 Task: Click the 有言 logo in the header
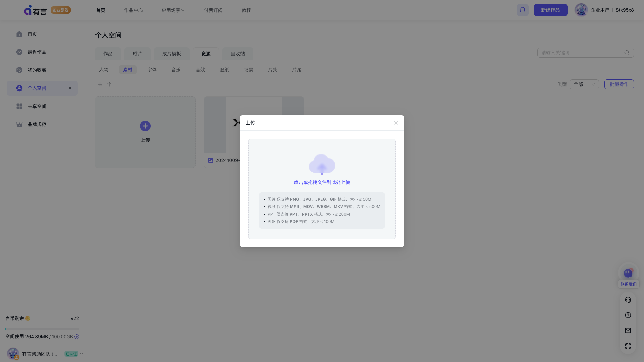35,10
